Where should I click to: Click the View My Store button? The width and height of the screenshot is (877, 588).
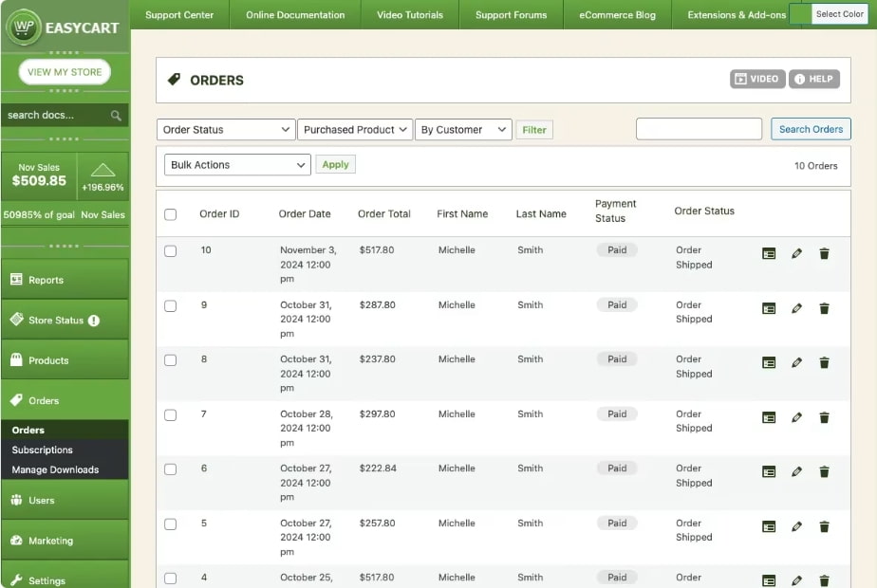pos(65,72)
